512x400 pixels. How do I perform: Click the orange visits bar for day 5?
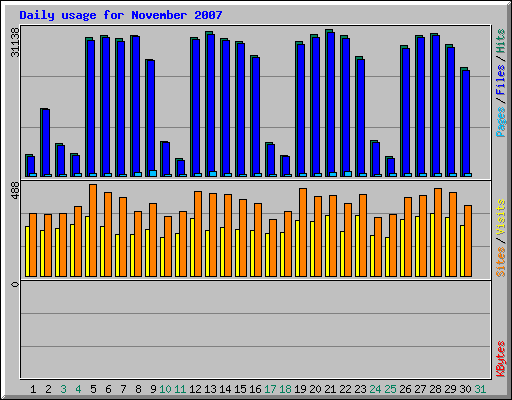[93, 230]
